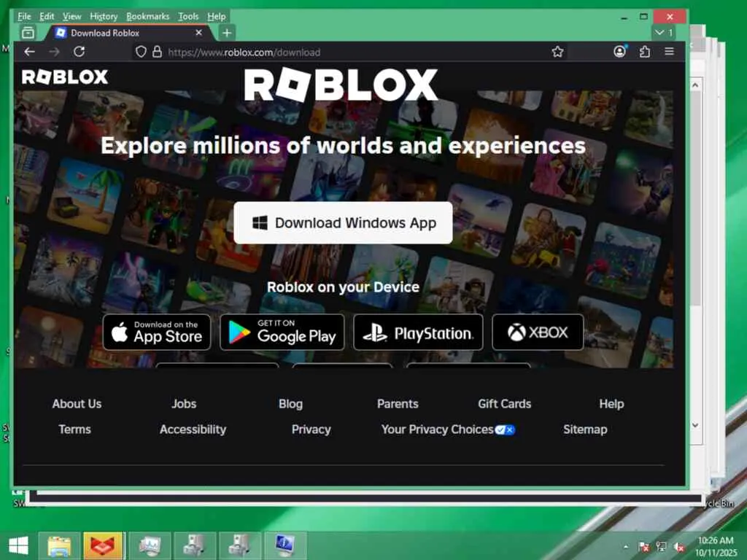
Task: Open a new tab with plus button
Action: [227, 33]
